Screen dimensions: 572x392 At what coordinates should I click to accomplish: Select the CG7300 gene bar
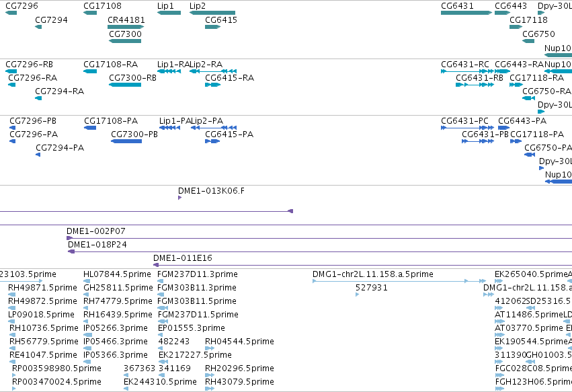pyautogui.click(x=125, y=41)
